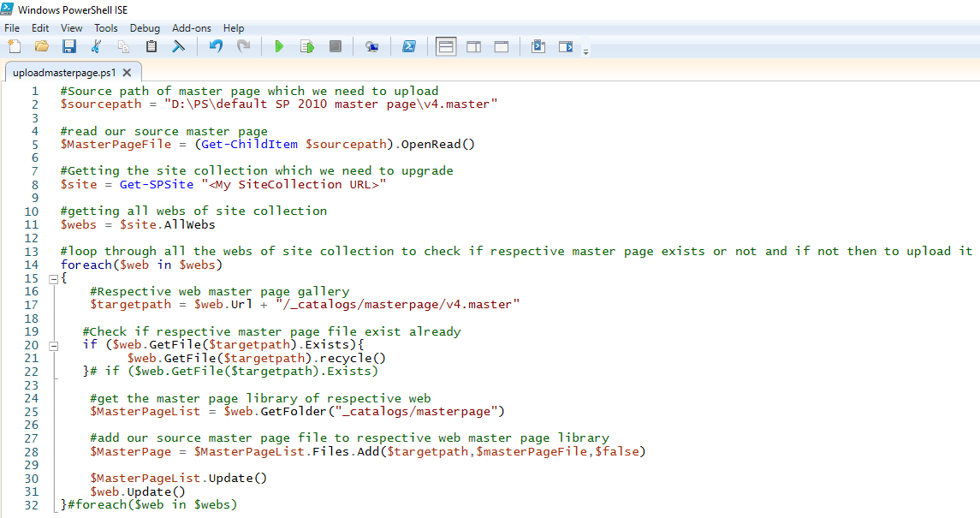Viewport: 980px width, 518px height.
Task: Click the Open file icon
Action: point(42,46)
